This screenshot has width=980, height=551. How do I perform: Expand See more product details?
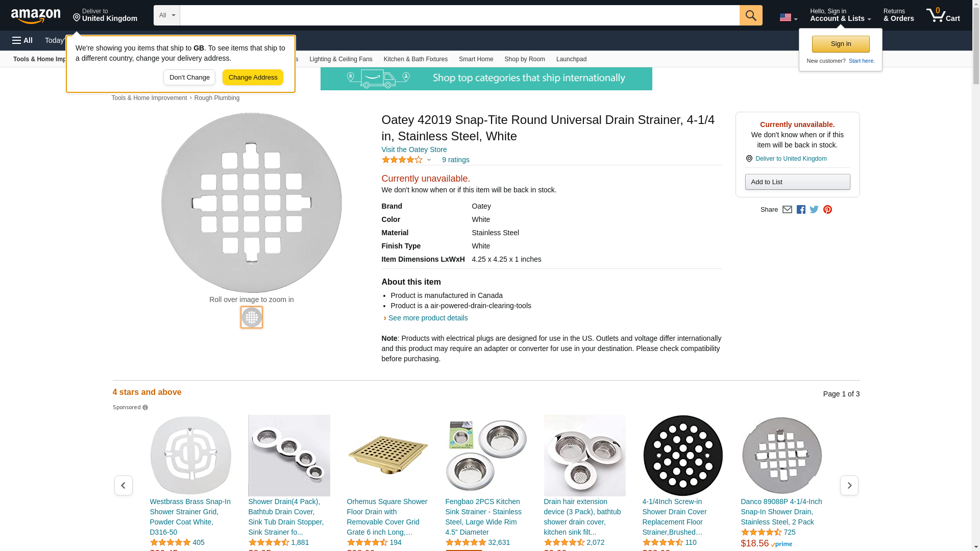coord(428,318)
